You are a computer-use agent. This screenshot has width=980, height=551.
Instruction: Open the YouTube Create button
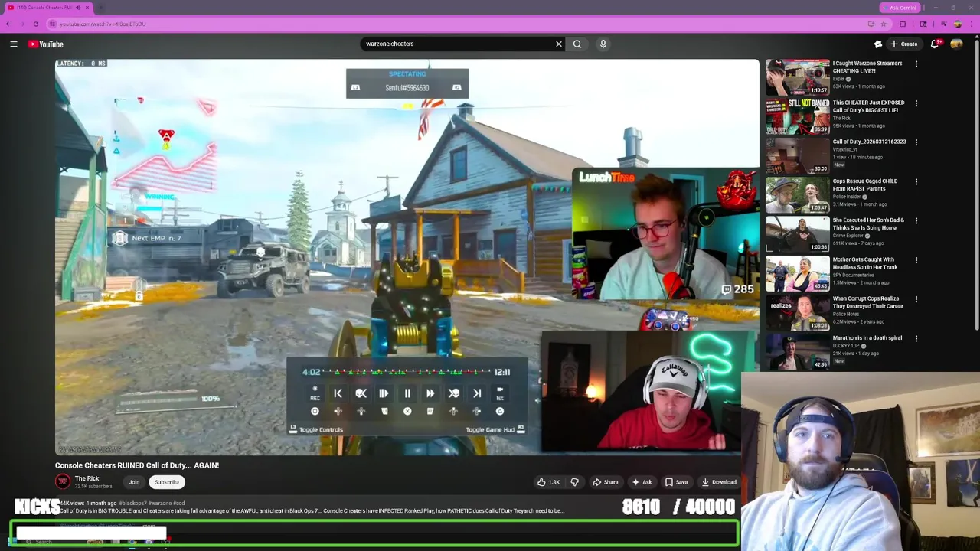[904, 44]
